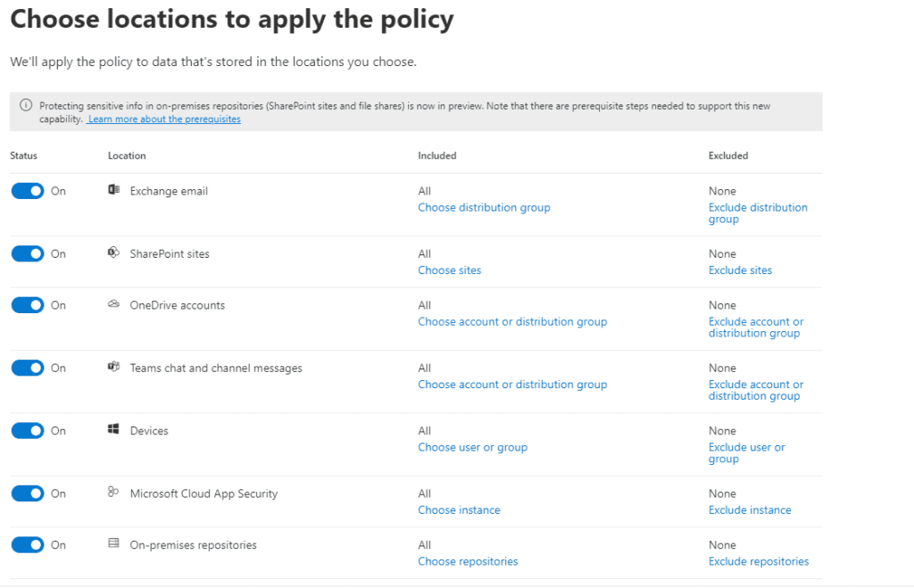This screenshot has height=588, width=914.
Task: Exclude account or distribution group for Teams
Action: (x=756, y=391)
